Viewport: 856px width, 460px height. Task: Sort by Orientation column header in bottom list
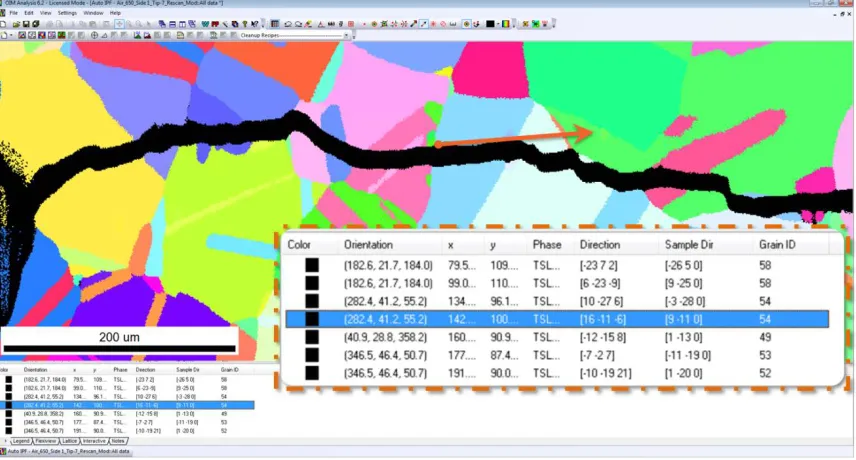[x=35, y=370]
